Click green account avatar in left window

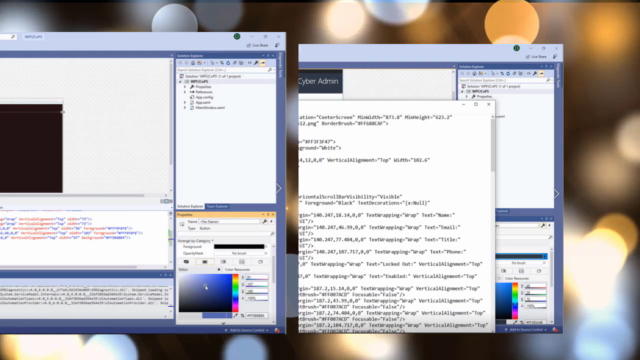237,36
